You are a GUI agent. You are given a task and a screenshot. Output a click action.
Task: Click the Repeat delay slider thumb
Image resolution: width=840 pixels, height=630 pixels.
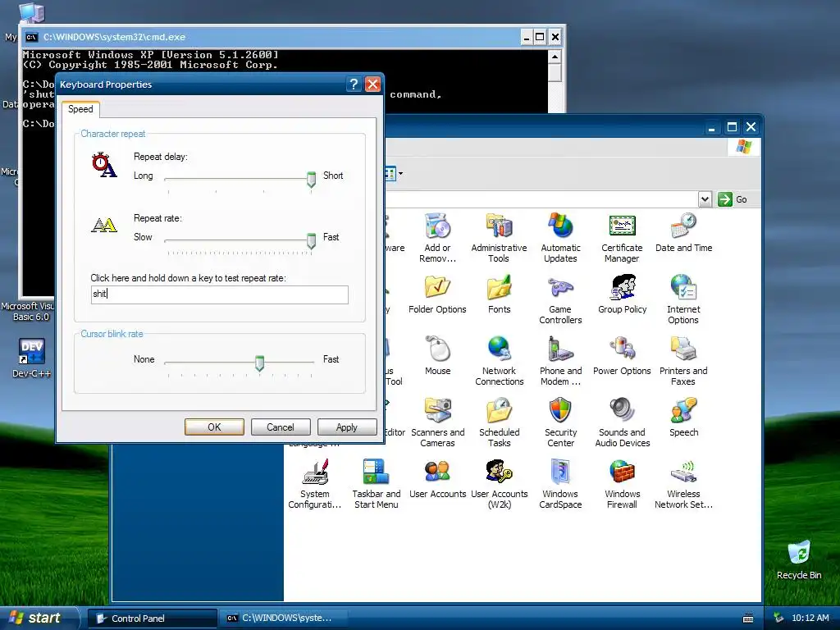(x=311, y=179)
